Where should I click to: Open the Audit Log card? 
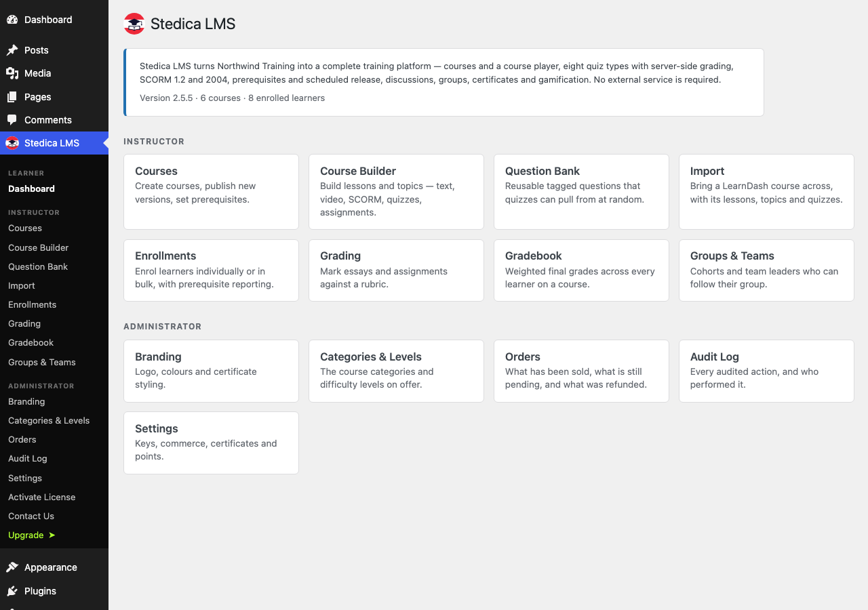[766, 371]
